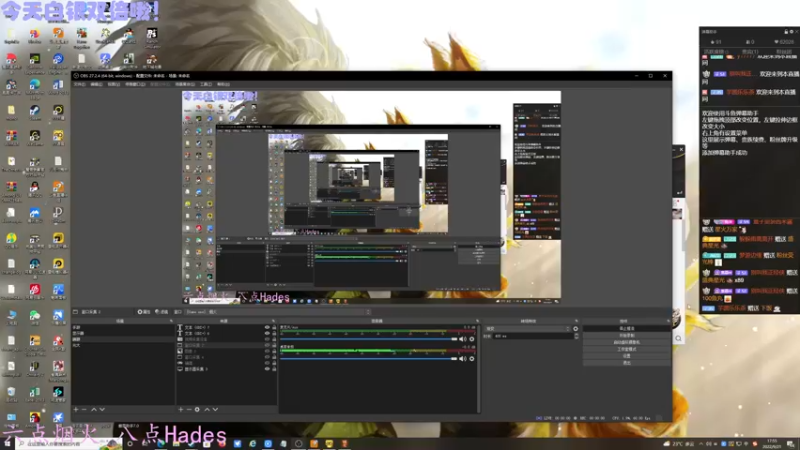
Task: Add a new source with plus button
Action: coord(181,409)
